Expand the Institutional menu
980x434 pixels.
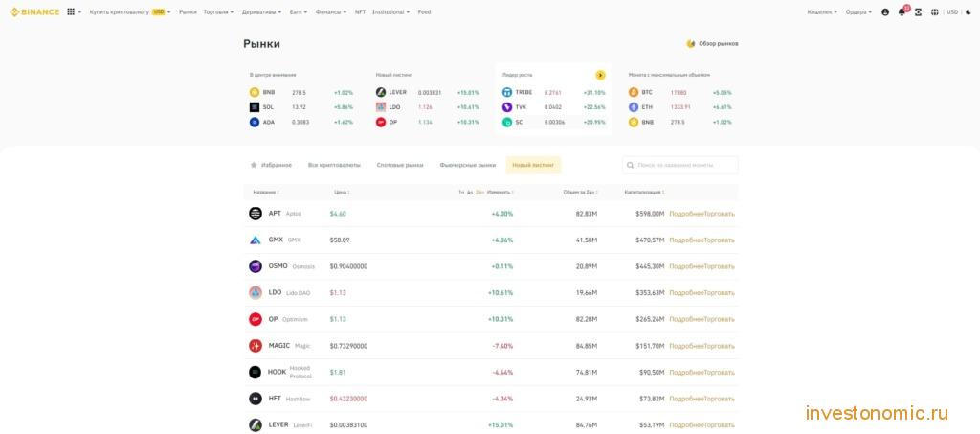(391, 11)
